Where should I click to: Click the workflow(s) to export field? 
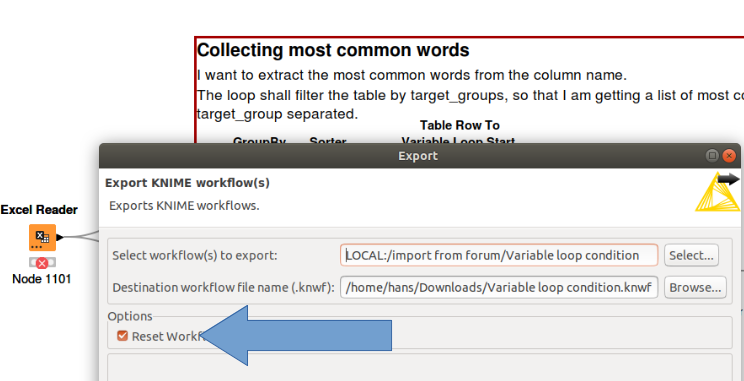(x=499, y=255)
